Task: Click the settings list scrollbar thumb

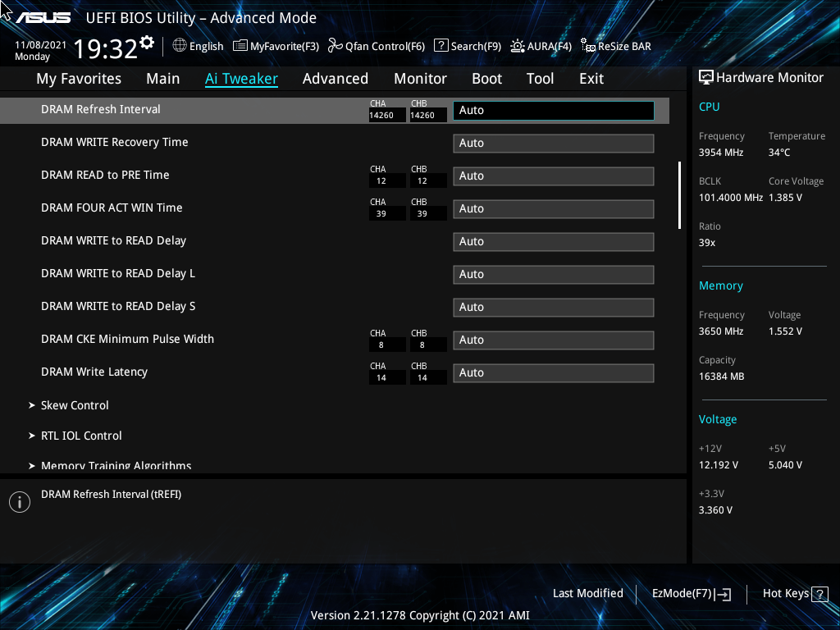Action: click(679, 195)
